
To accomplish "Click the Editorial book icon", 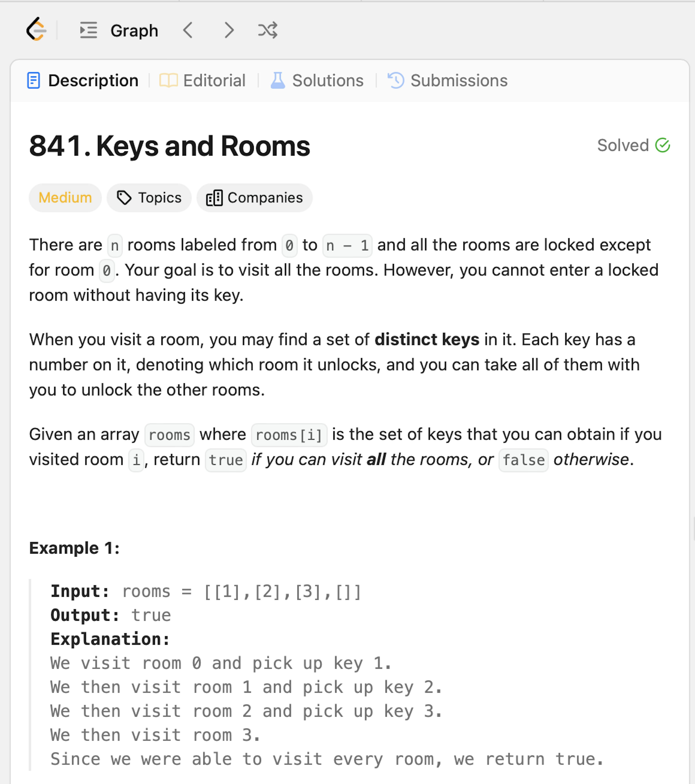I will pyautogui.click(x=168, y=81).
